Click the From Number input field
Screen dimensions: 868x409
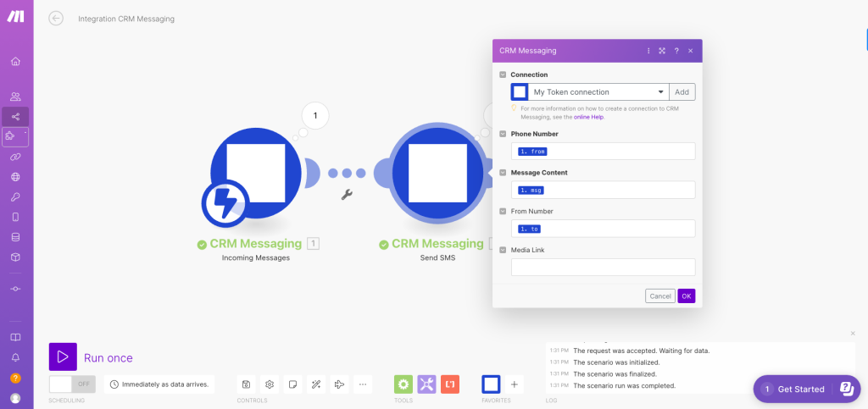tap(603, 229)
